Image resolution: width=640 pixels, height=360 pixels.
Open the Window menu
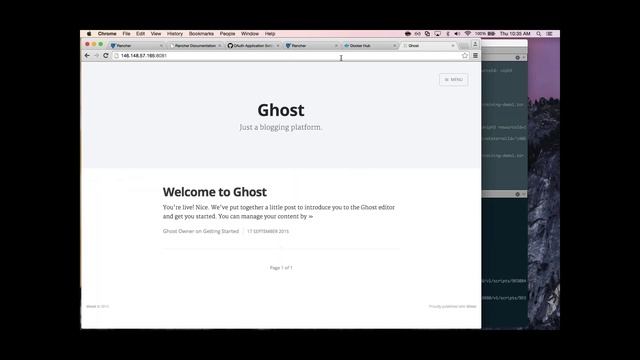coord(250,34)
